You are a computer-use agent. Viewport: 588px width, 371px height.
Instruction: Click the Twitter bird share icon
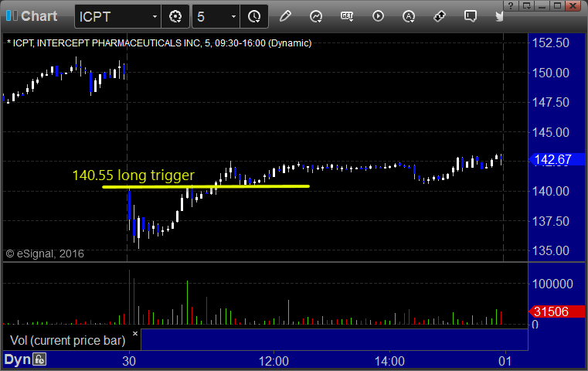(498, 16)
